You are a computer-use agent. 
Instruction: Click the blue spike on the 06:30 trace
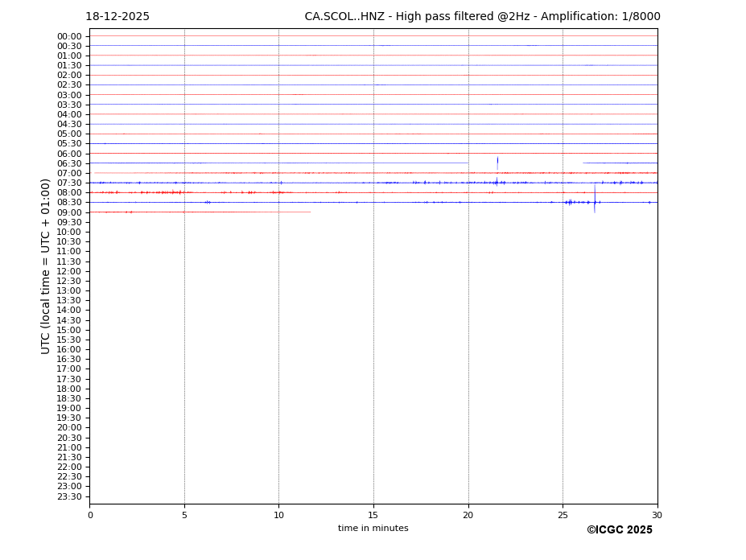(497, 162)
